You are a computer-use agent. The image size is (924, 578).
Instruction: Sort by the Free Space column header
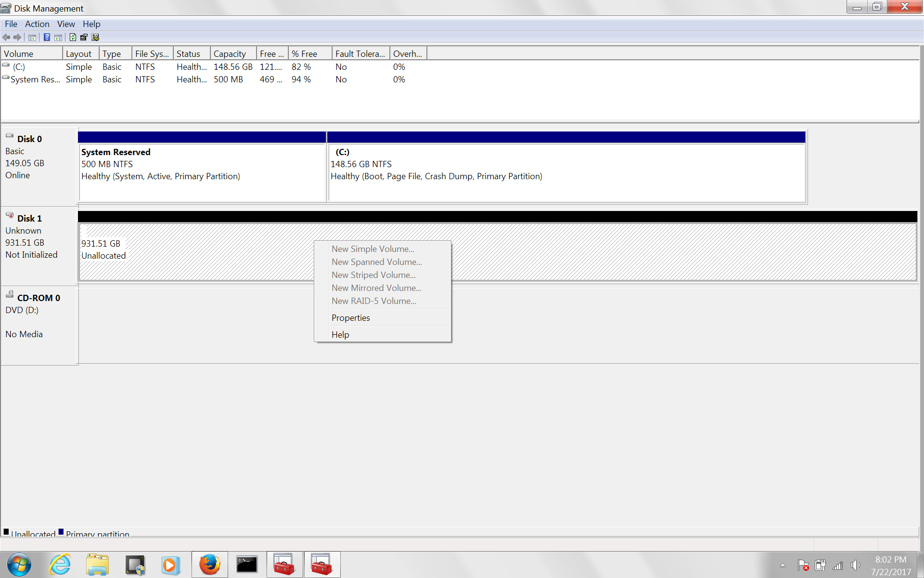pos(272,54)
